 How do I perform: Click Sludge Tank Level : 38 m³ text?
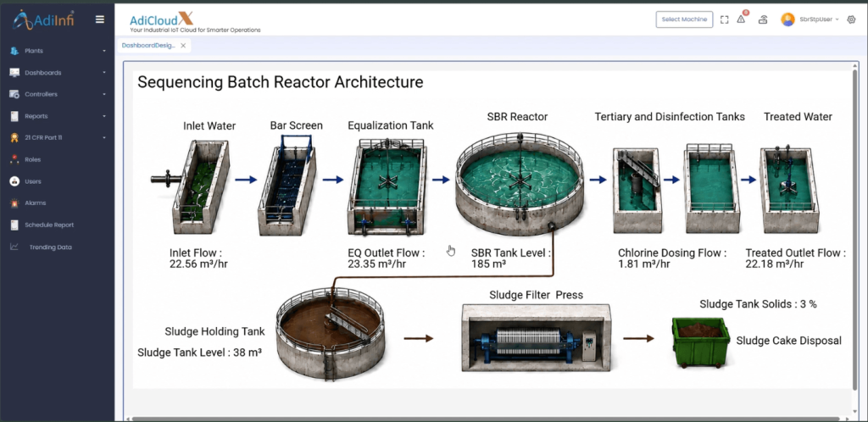[x=199, y=353]
